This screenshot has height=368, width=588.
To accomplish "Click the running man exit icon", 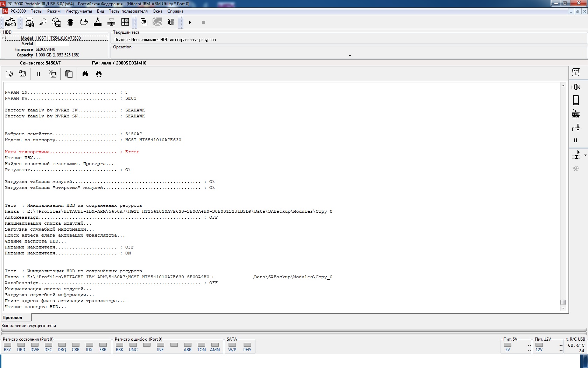I will point(171,22).
